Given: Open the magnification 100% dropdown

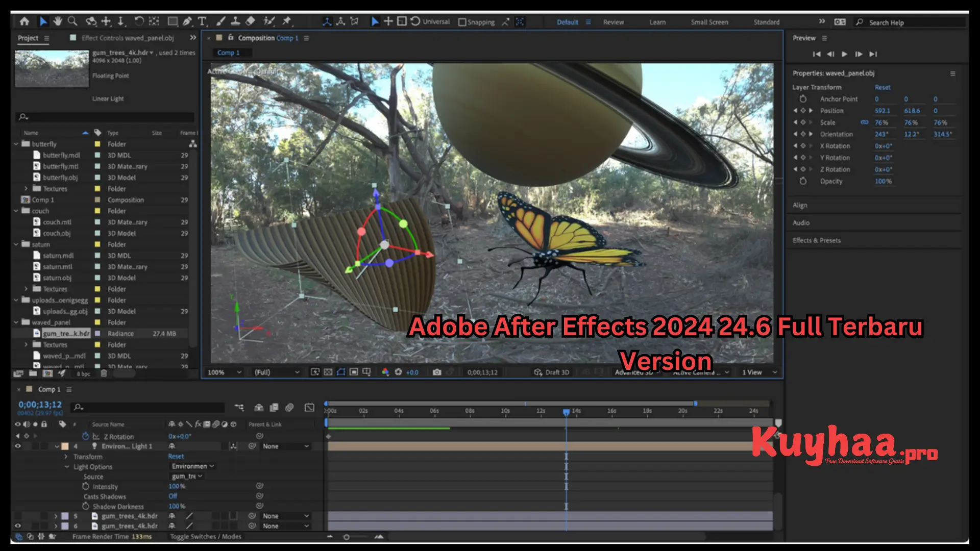Looking at the screenshot, I should 224,372.
